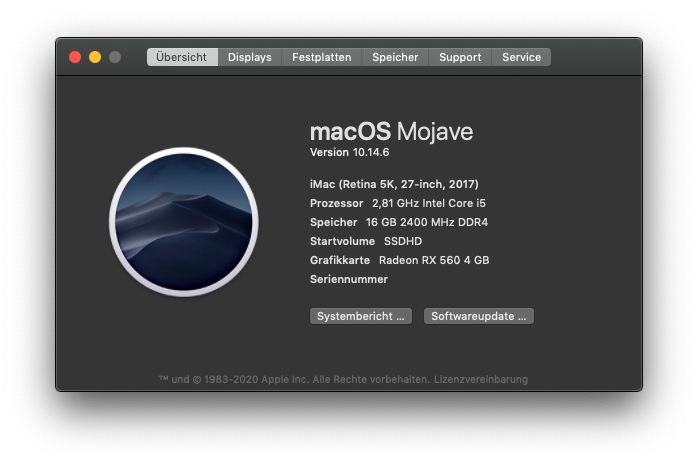Viewport: 698px width, 465px height.
Task: Switch to the Übersicht tab
Action: click(x=182, y=57)
